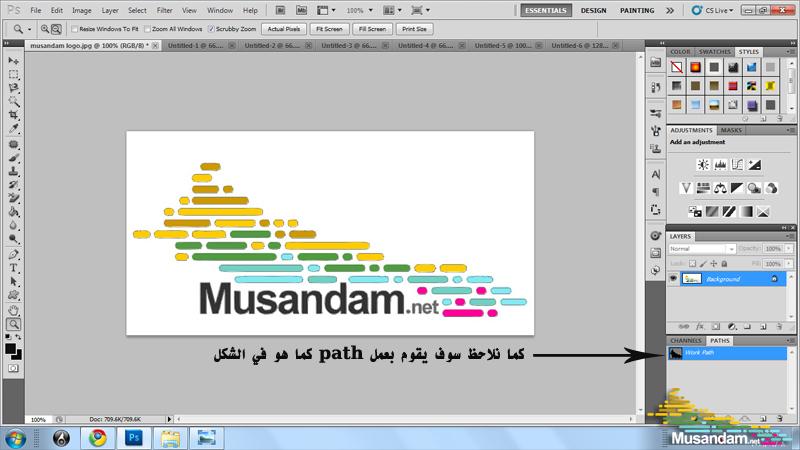
Task: Click the foreground color swatch
Action: click(10, 348)
